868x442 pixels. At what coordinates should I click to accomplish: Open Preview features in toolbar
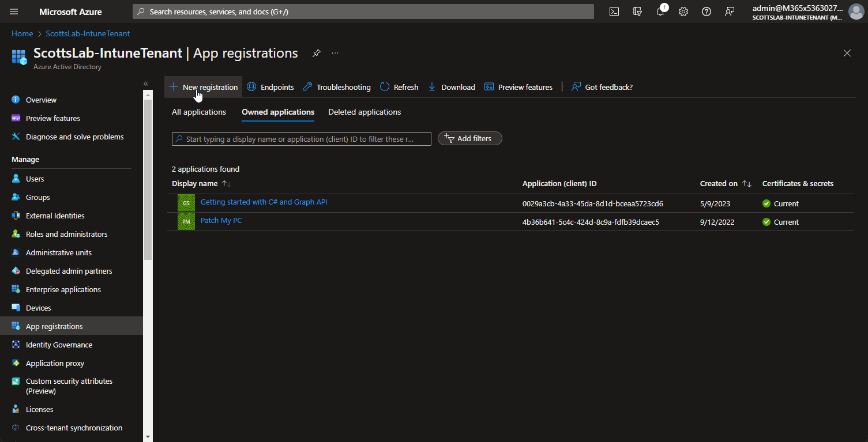pyautogui.click(x=518, y=87)
